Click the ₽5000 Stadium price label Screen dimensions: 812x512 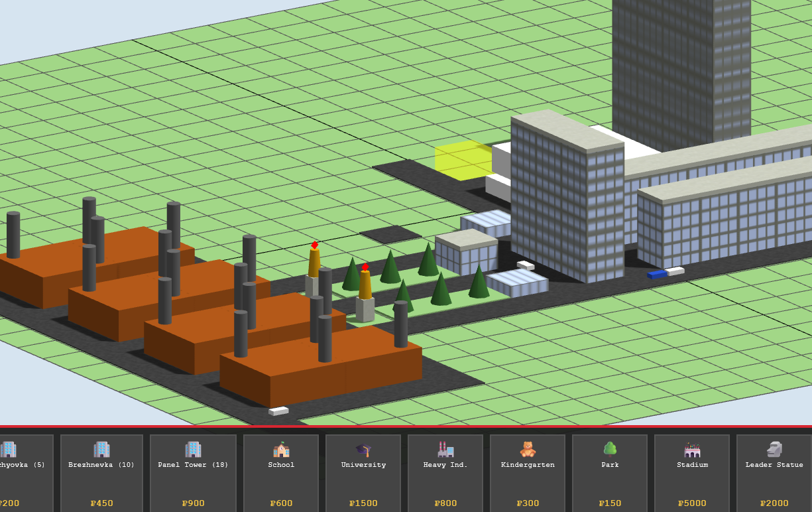tap(692, 503)
